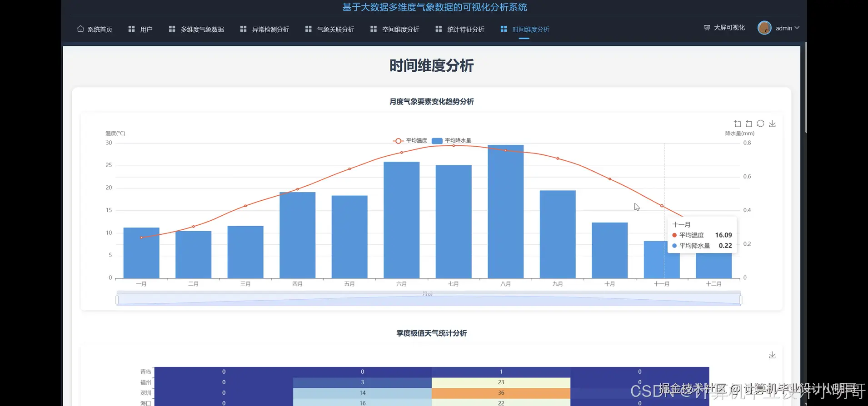Click the heatmap cell with value 14
Image resolution: width=868 pixels, height=406 pixels.
pyautogui.click(x=362, y=393)
